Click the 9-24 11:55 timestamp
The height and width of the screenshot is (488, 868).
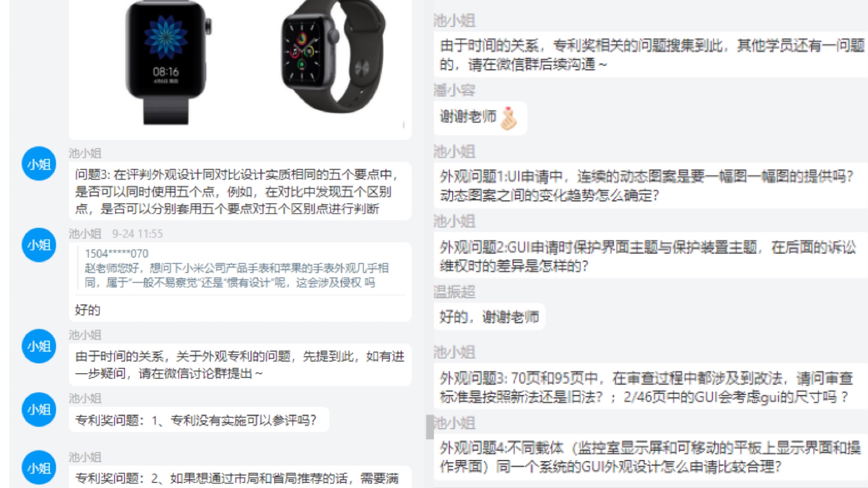138,234
